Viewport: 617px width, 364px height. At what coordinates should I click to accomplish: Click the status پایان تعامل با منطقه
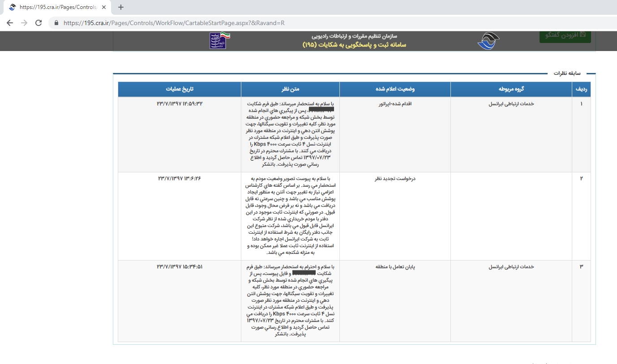(395, 267)
